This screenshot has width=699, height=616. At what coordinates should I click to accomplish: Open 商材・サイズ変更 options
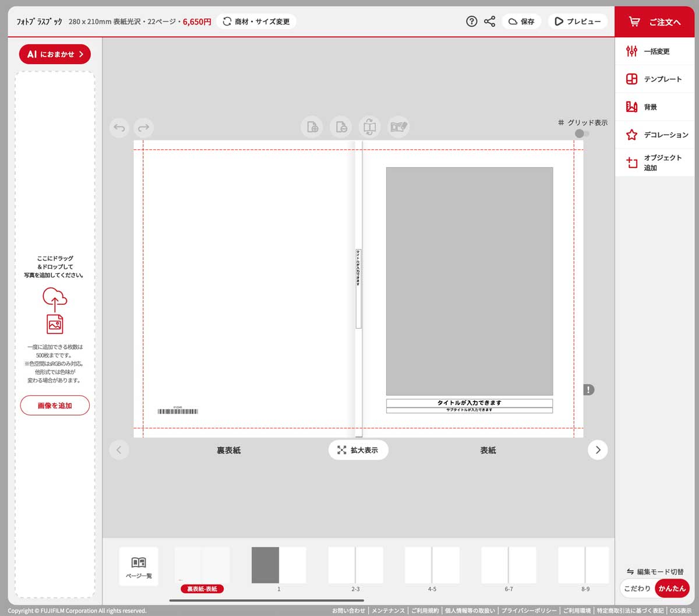click(256, 22)
